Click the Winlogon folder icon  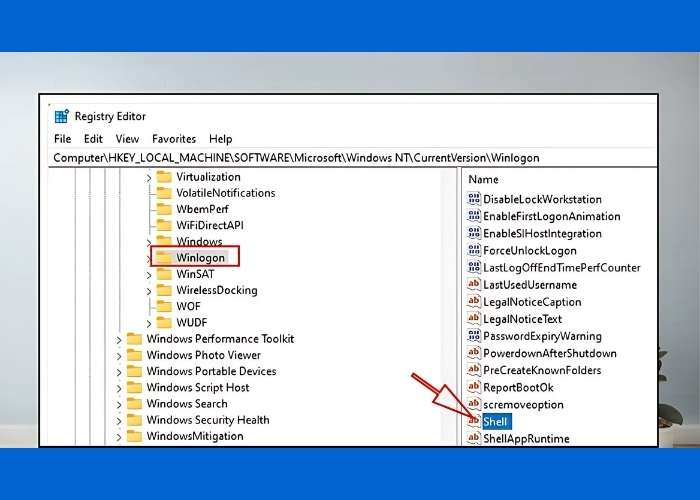click(165, 258)
